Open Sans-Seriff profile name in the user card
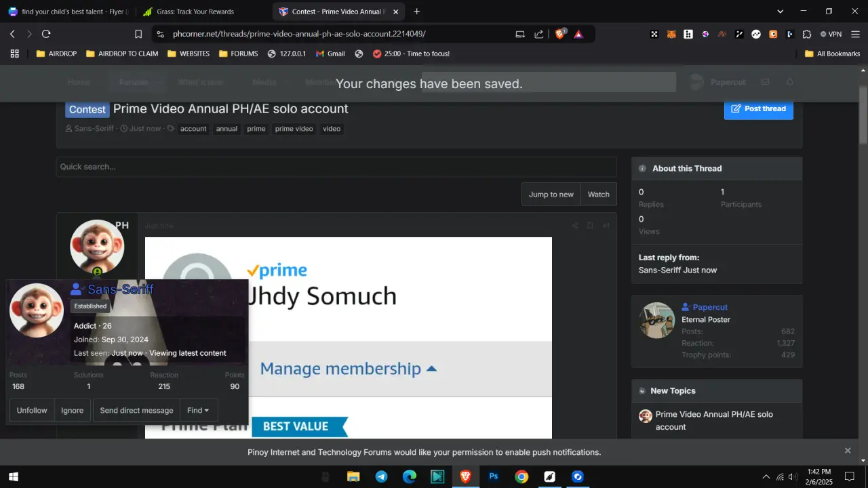 click(121, 289)
